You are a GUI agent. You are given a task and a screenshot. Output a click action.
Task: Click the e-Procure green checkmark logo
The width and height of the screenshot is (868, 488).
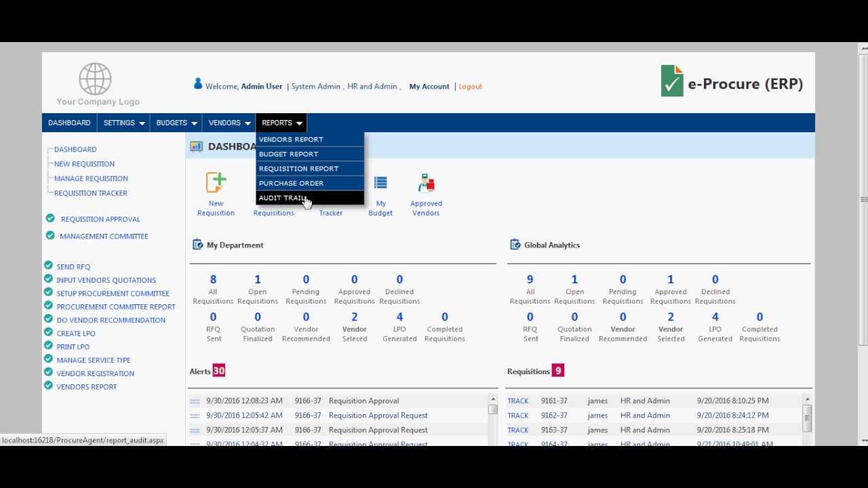[x=672, y=81]
